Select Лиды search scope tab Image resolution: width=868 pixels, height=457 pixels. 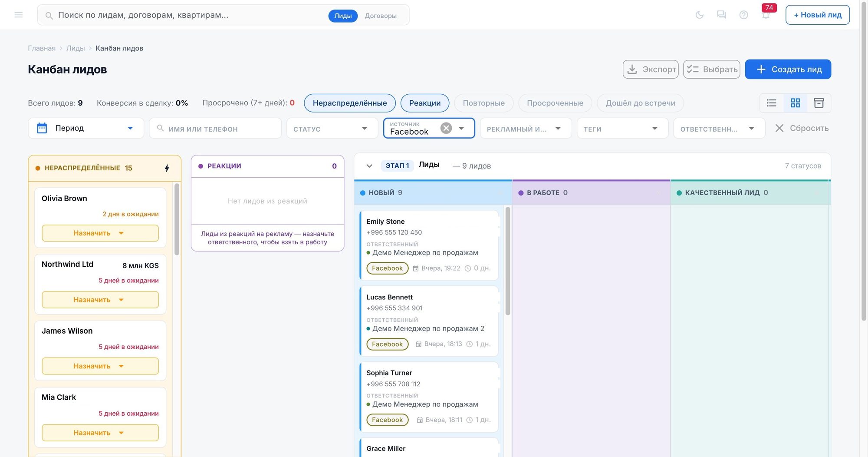(343, 16)
